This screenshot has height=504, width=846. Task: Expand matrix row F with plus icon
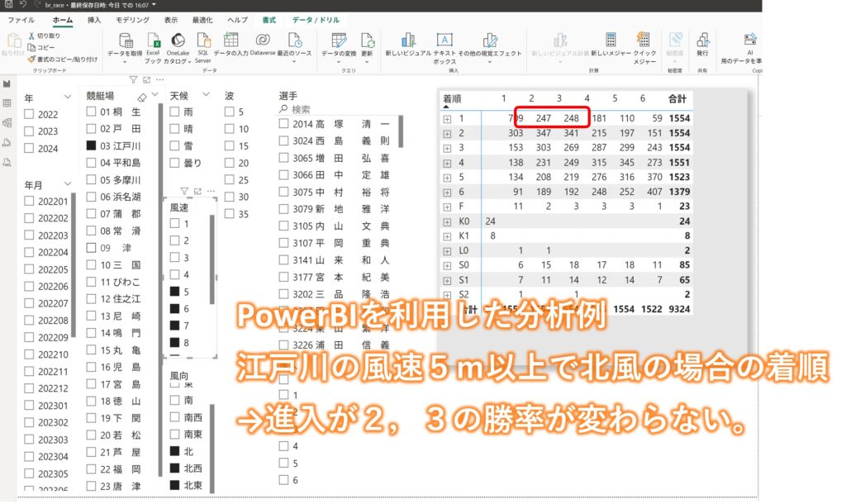pyautogui.click(x=447, y=207)
